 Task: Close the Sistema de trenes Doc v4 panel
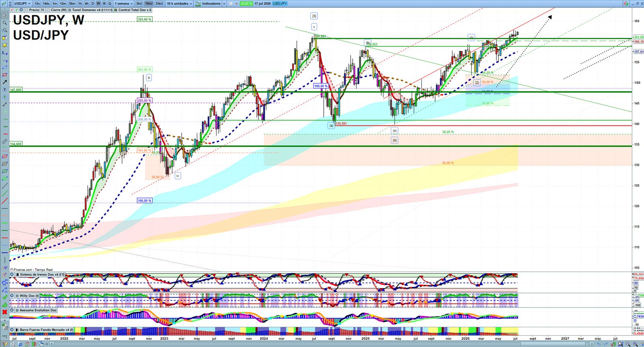click(x=12, y=274)
